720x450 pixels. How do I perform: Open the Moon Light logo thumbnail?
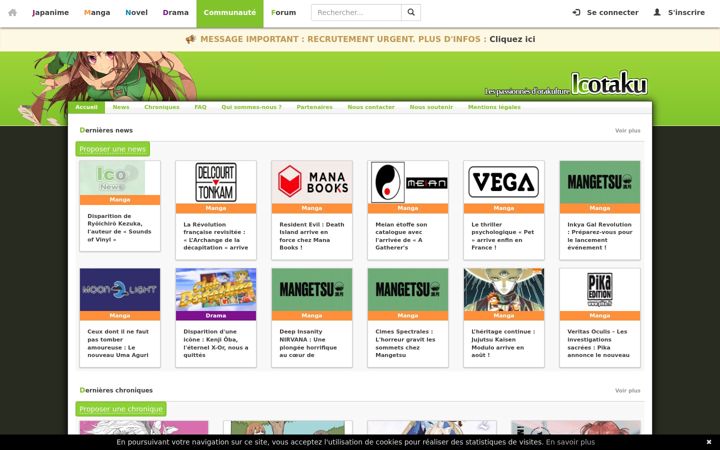click(120, 290)
